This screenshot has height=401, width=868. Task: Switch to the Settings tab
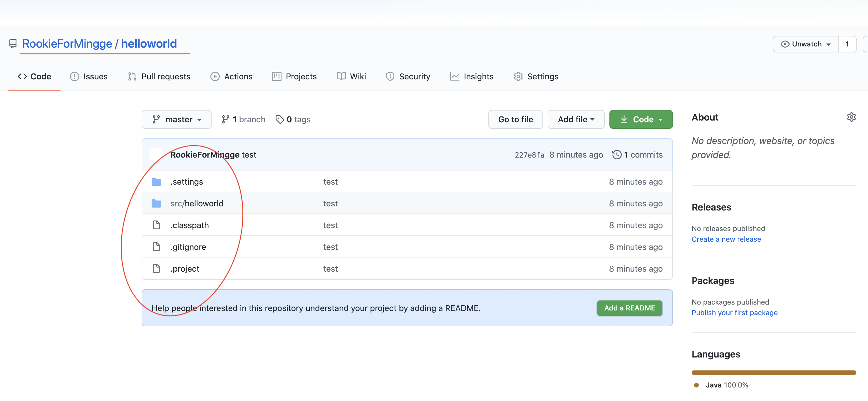[536, 76]
